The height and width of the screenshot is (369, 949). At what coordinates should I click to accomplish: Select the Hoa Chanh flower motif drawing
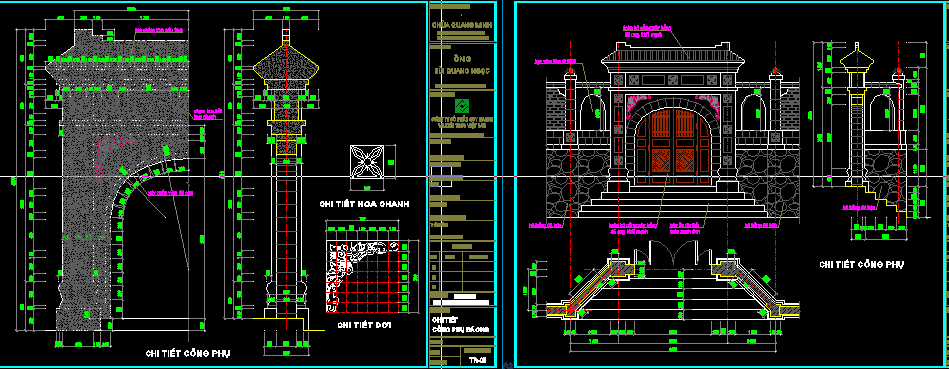tap(367, 163)
